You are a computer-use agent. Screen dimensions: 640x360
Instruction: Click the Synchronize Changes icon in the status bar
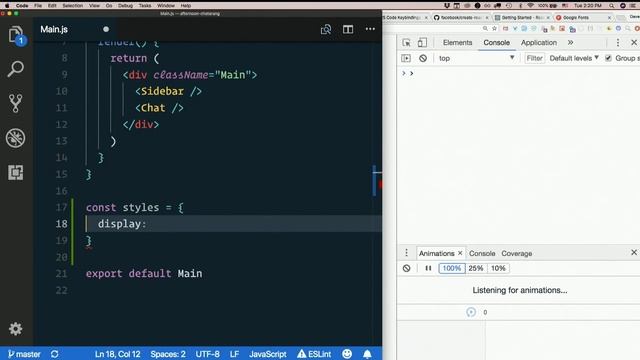click(55, 354)
